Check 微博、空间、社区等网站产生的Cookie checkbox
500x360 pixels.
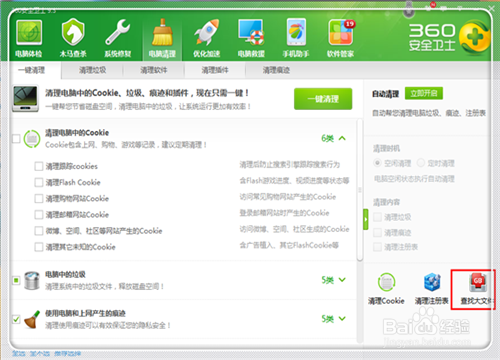[39, 231]
